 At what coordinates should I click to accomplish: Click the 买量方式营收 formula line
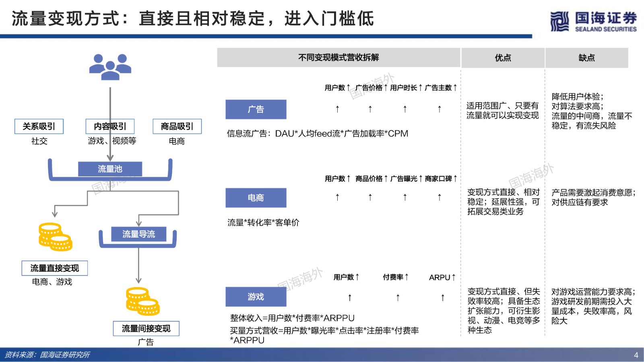(x=324, y=335)
